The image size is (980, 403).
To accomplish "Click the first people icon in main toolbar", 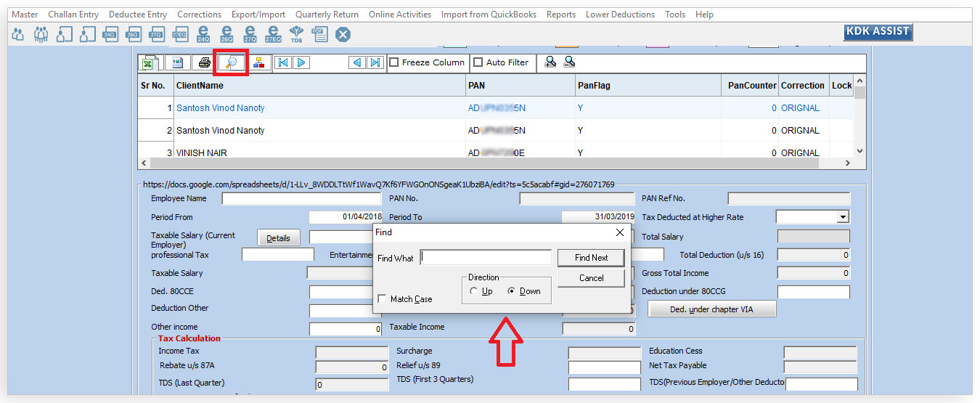I will [x=18, y=33].
